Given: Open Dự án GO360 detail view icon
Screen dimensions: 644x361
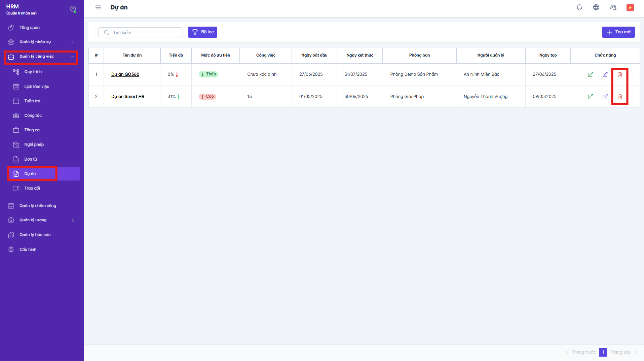Looking at the screenshot, I should pyautogui.click(x=590, y=74).
